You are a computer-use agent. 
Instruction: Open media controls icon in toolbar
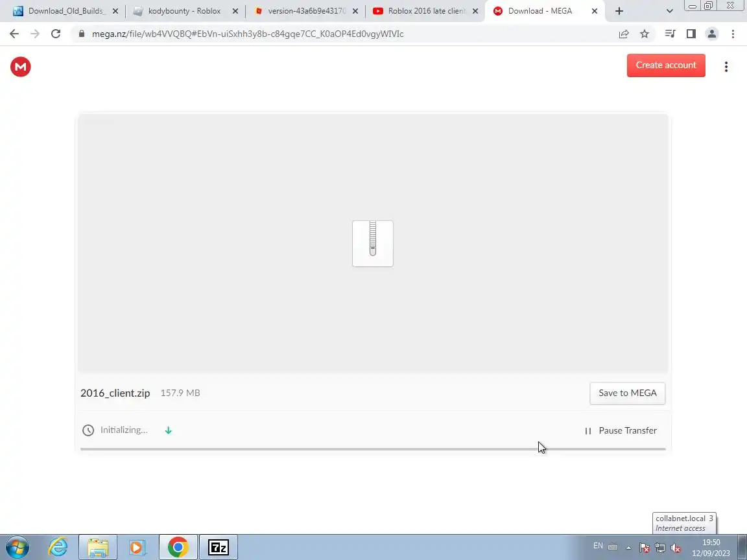670,34
